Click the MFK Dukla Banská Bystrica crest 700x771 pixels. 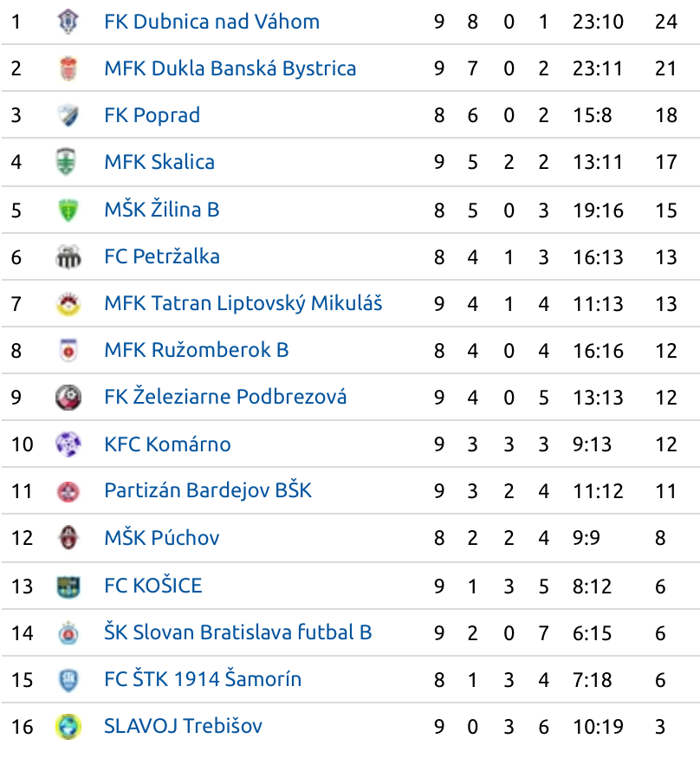point(68,68)
